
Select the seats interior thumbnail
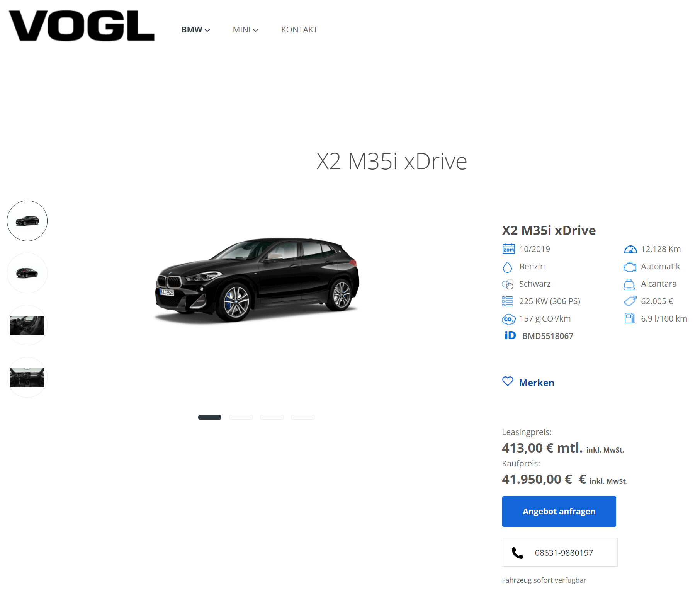27,325
